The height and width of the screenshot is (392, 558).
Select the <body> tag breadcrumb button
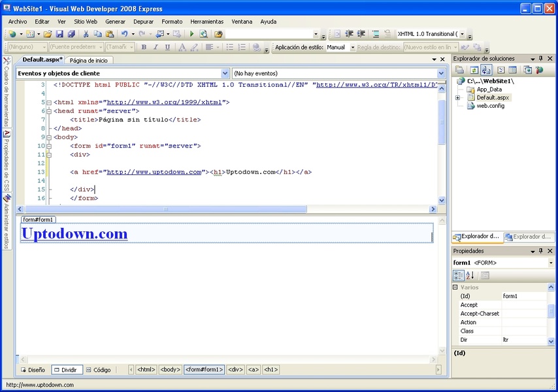point(171,370)
